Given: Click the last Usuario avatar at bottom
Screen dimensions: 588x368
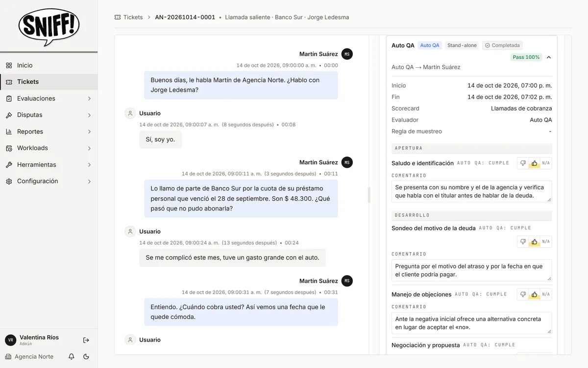Looking at the screenshot, I should (x=130, y=340).
